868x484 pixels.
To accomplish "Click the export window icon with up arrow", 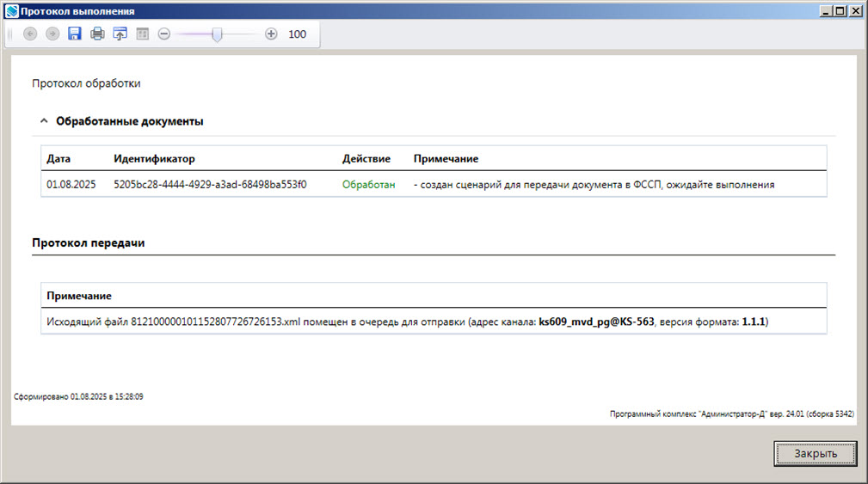I will [120, 34].
